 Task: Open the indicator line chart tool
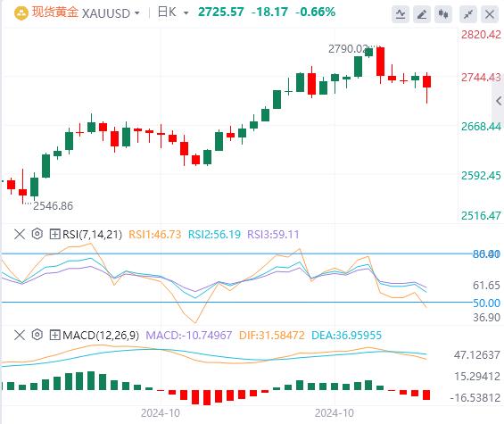coord(401,14)
